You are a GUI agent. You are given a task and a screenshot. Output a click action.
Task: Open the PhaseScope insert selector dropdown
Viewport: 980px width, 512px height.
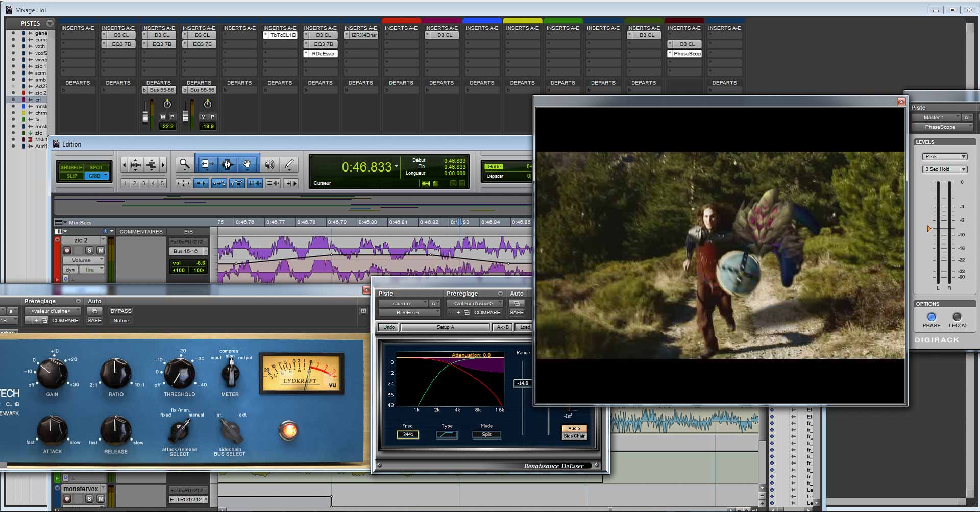pos(942,127)
